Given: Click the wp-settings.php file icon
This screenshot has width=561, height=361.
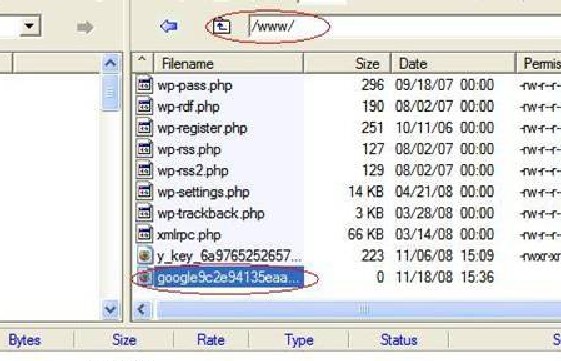Looking at the screenshot, I should coord(144,191).
